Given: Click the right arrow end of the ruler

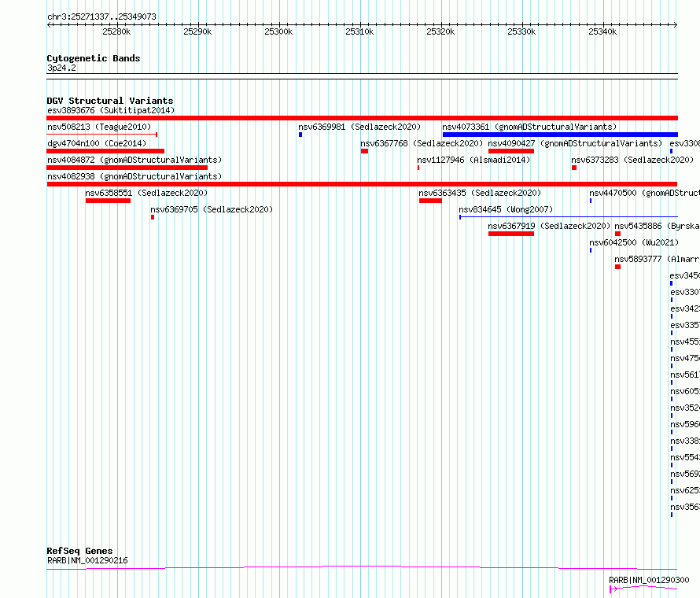Looking at the screenshot, I should point(676,25).
